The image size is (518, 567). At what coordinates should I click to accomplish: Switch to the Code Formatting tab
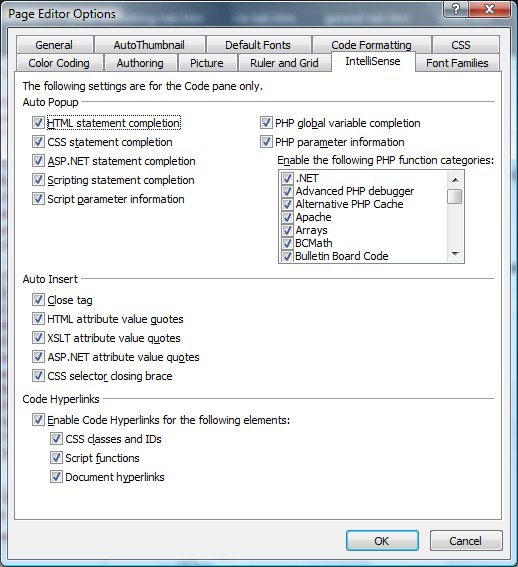371,45
